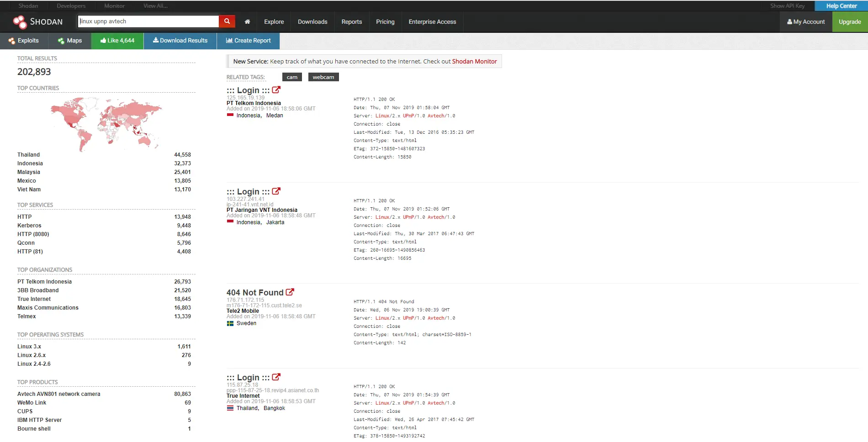Click the Bangkok city link
This screenshot has width=868, height=442.
coord(274,408)
